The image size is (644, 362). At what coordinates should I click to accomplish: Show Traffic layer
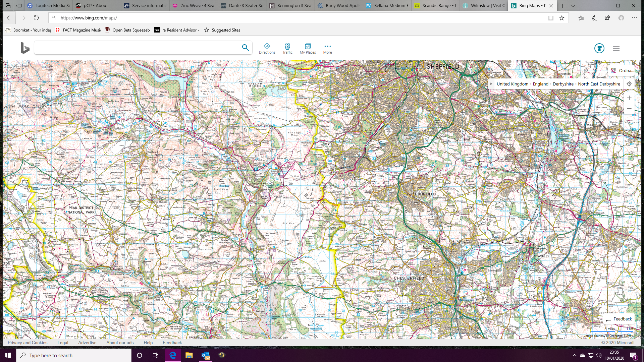point(287,48)
